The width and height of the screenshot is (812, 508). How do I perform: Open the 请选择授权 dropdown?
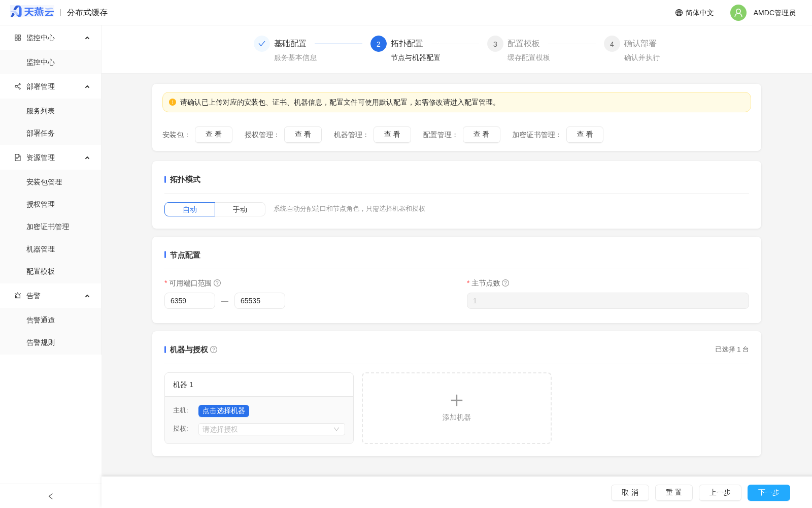272,429
